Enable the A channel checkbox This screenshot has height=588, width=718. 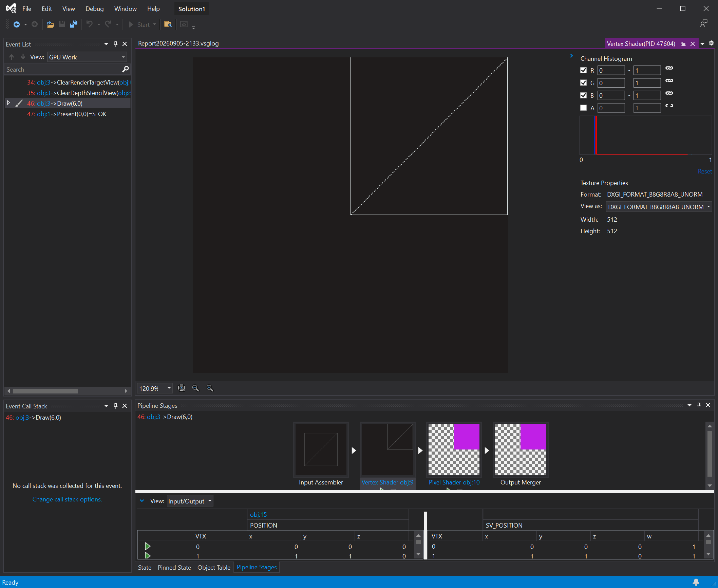coord(584,108)
